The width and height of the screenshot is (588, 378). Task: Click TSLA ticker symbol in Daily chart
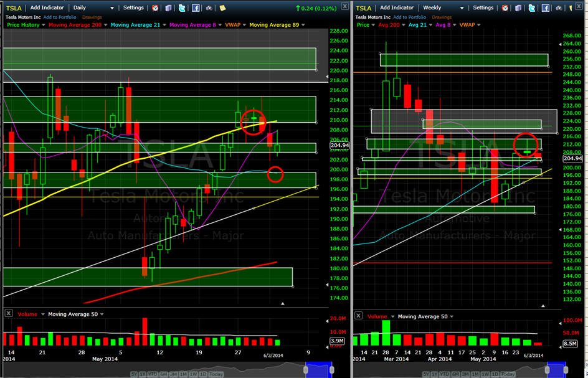coord(14,8)
